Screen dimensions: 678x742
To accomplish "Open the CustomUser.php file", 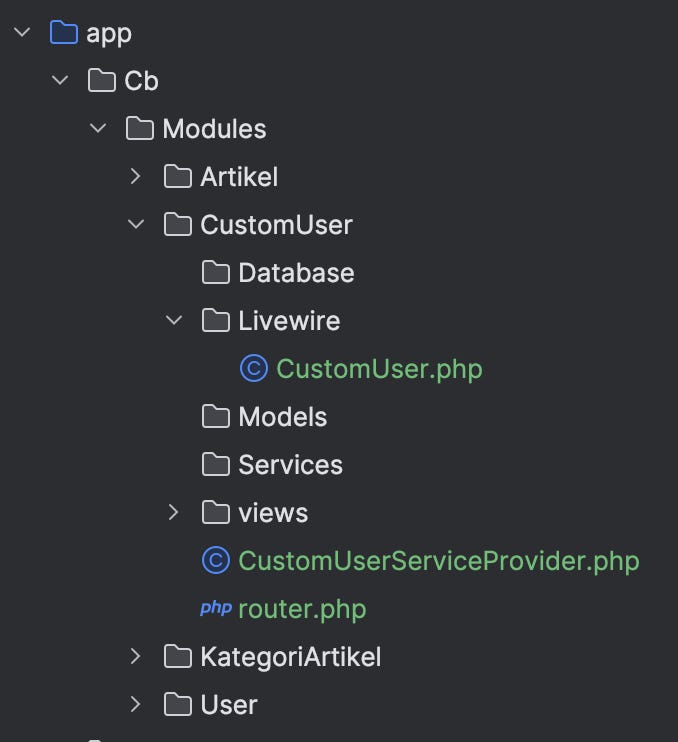I will pos(379,369).
